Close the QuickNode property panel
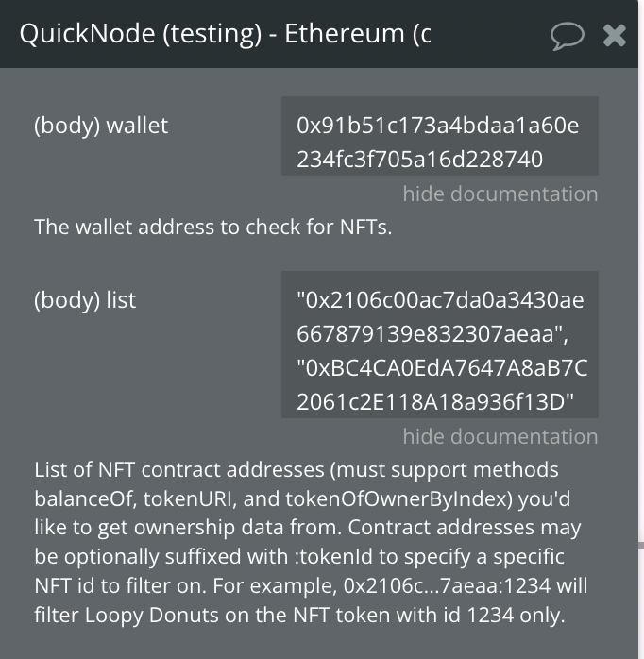 point(615,36)
